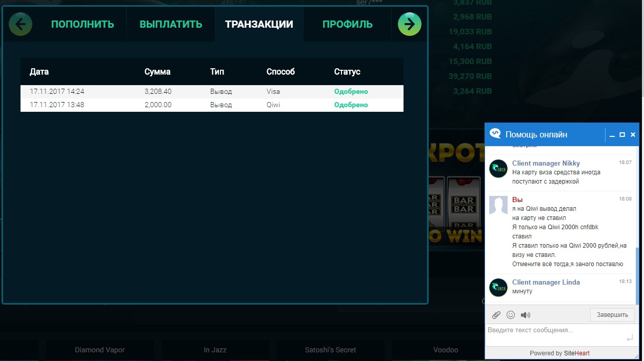Screen dimensions: 644x361
Task: Click the Способ column header
Action: coord(280,72)
